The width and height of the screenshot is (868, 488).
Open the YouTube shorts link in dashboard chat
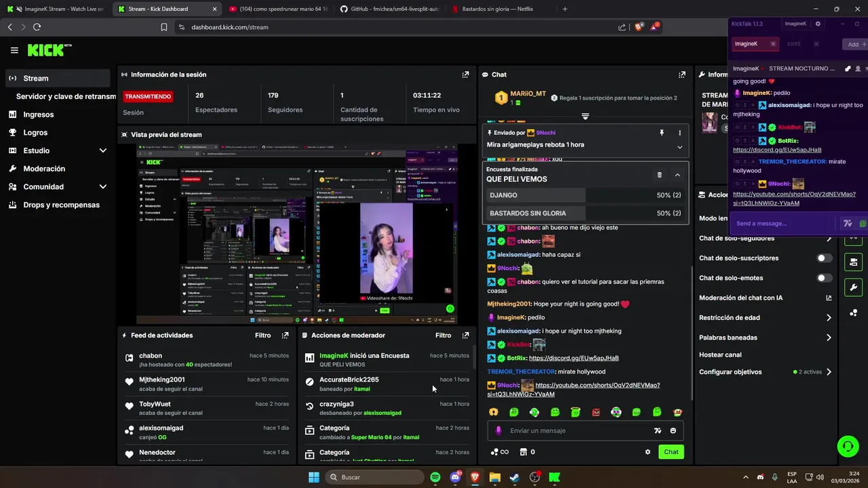click(574, 390)
